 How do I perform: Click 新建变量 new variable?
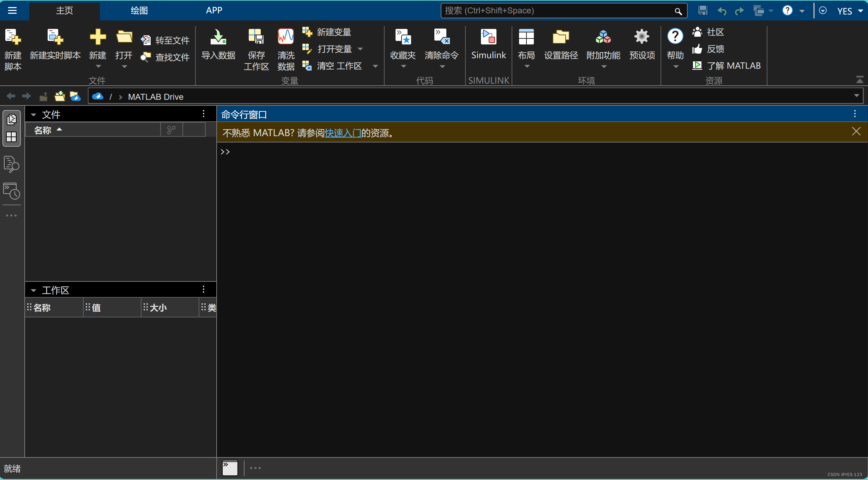327,32
